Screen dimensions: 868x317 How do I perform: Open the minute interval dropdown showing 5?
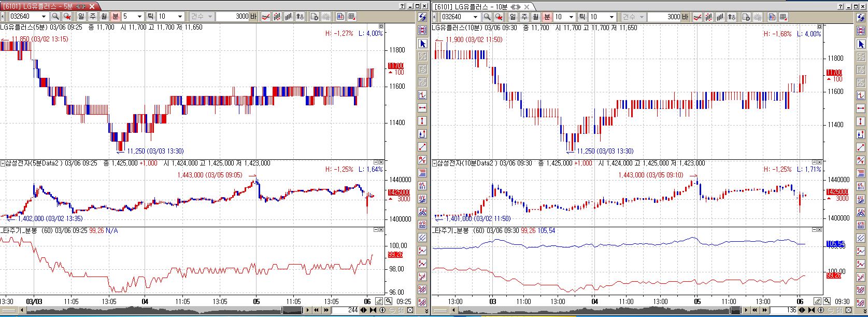click(x=139, y=17)
